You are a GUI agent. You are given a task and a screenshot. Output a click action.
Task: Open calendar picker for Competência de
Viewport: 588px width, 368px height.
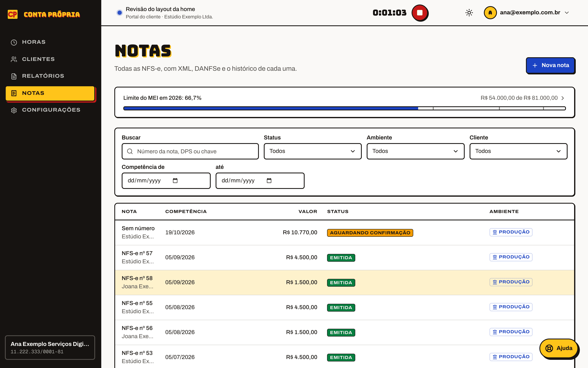(x=175, y=181)
